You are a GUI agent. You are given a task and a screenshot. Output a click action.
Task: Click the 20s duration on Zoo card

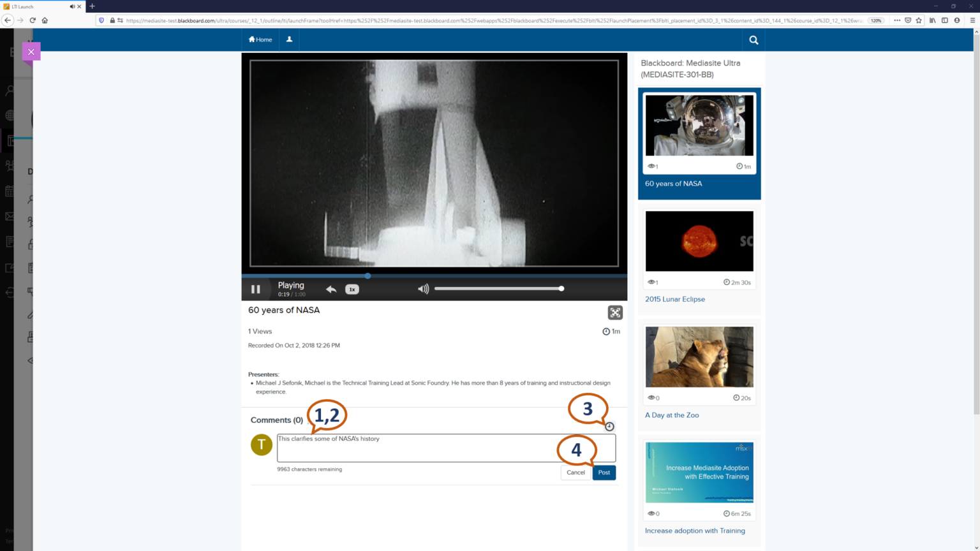pyautogui.click(x=742, y=398)
